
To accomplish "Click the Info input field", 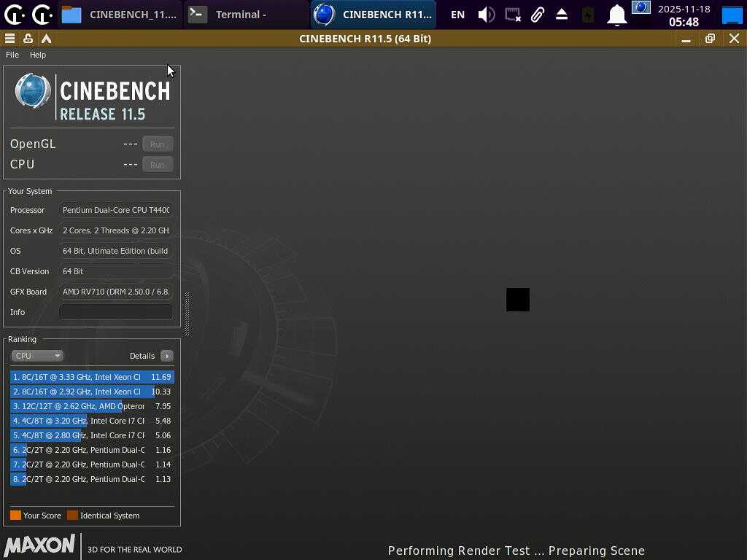I will pos(116,312).
